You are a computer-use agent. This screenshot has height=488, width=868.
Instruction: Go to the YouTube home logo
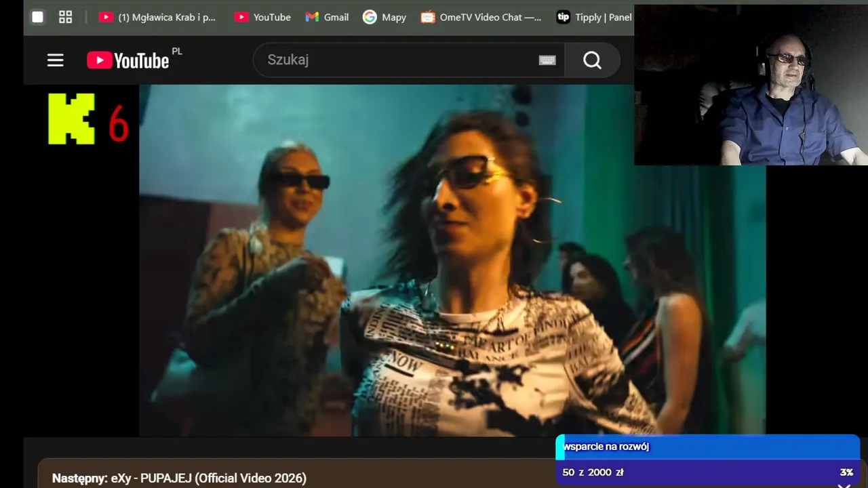click(x=127, y=60)
